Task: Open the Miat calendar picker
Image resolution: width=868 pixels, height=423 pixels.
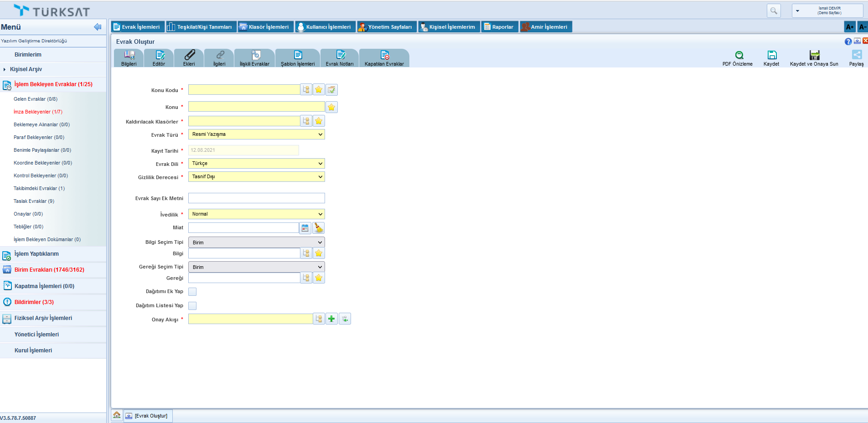Action: tap(305, 228)
